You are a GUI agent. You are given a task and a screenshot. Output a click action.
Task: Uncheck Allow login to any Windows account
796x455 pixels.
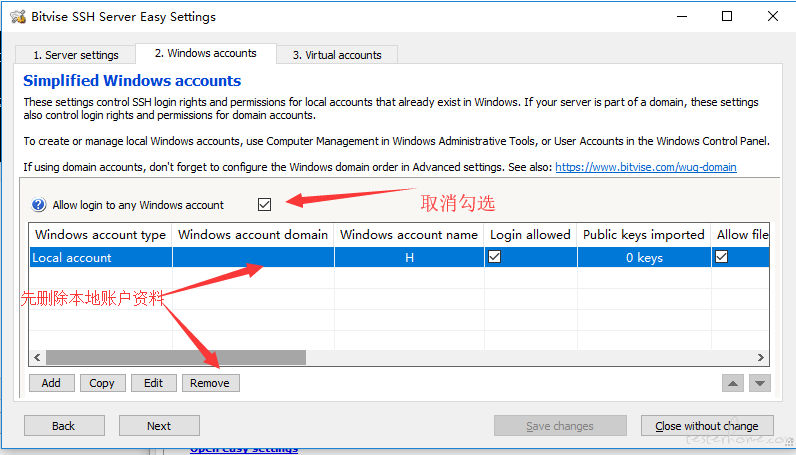[x=264, y=205]
